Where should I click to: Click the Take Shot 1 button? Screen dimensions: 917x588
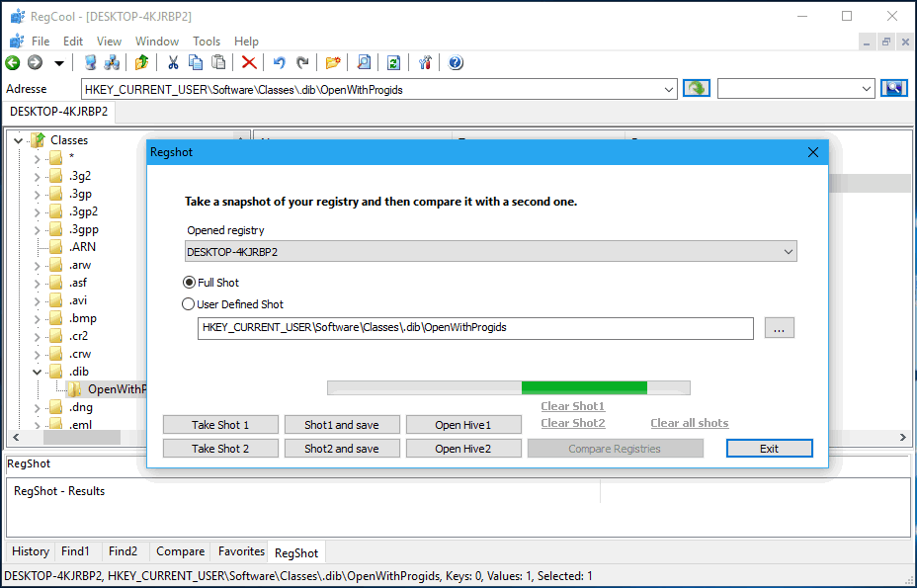coord(220,425)
